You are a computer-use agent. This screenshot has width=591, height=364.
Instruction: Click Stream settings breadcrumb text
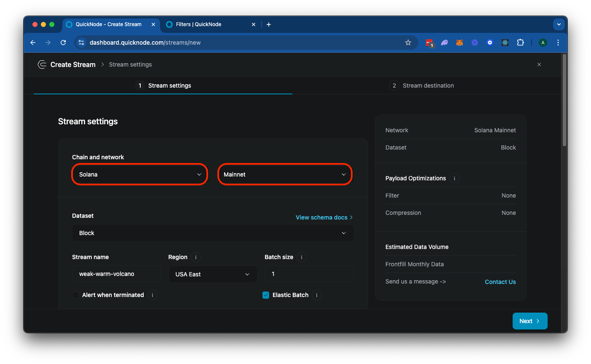click(x=130, y=64)
